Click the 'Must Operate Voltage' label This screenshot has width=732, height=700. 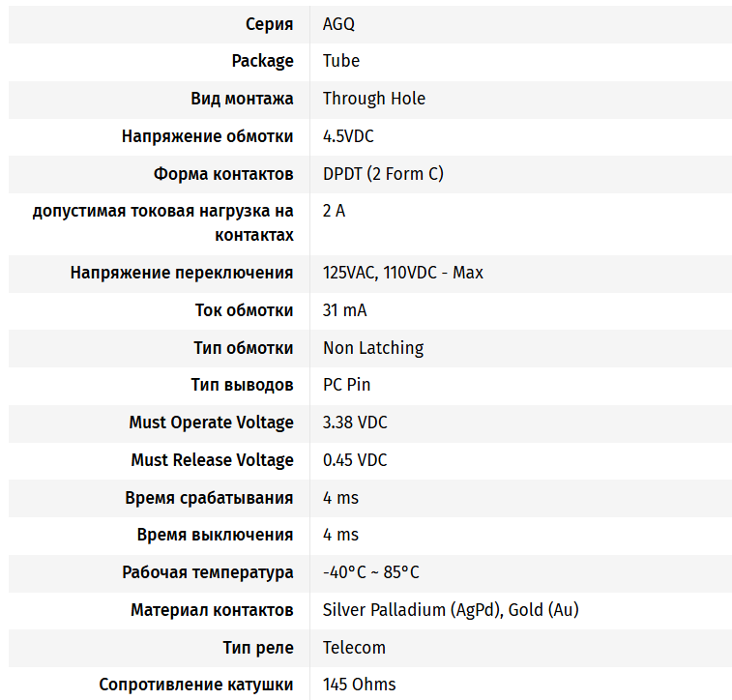pos(211,423)
